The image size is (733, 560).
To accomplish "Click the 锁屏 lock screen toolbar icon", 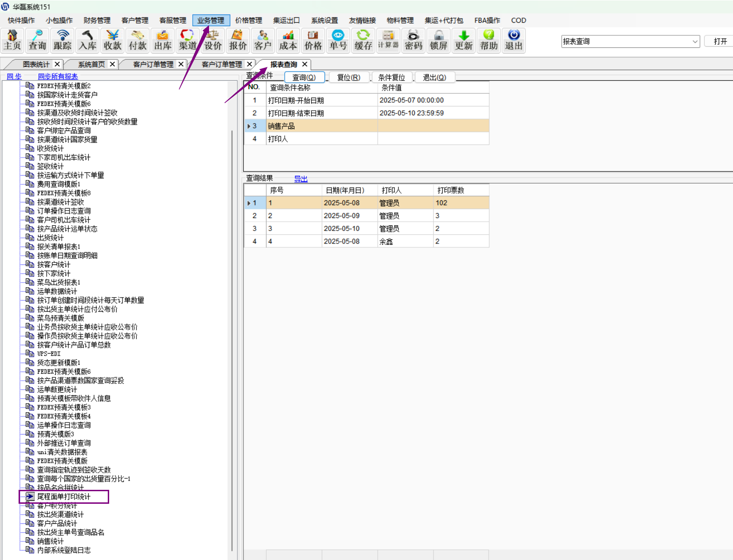I will click(x=438, y=40).
